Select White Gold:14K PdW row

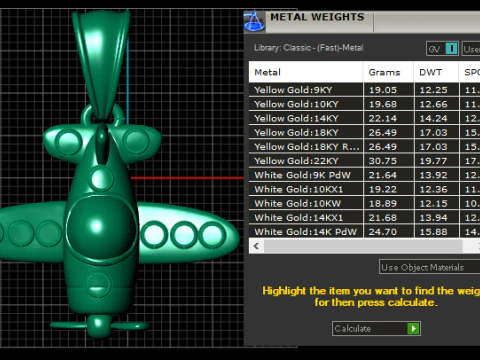[364, 231]
